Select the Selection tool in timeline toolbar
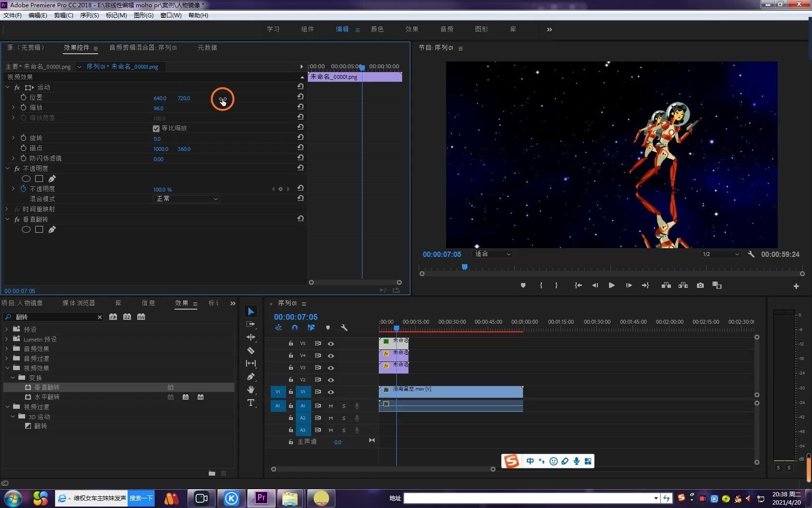Image resolution: width=812 pixels, height=508 pixels. point(251,312)
